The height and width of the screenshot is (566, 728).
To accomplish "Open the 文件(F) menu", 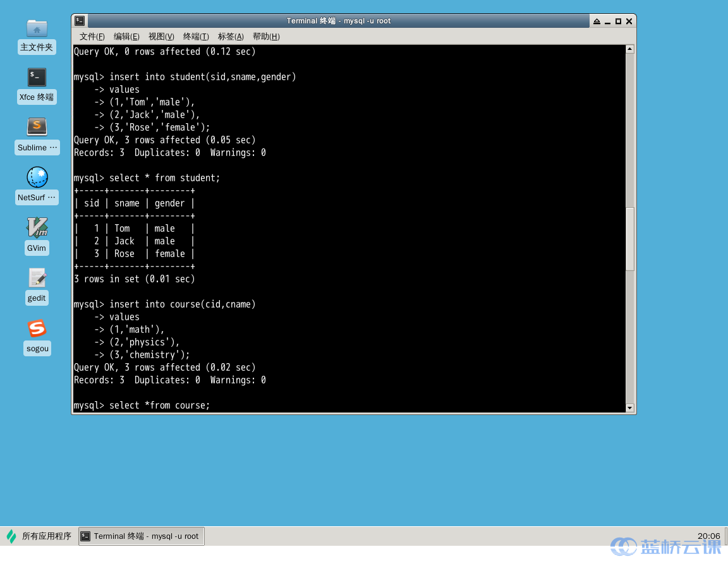I will click(x=92, y=37).
